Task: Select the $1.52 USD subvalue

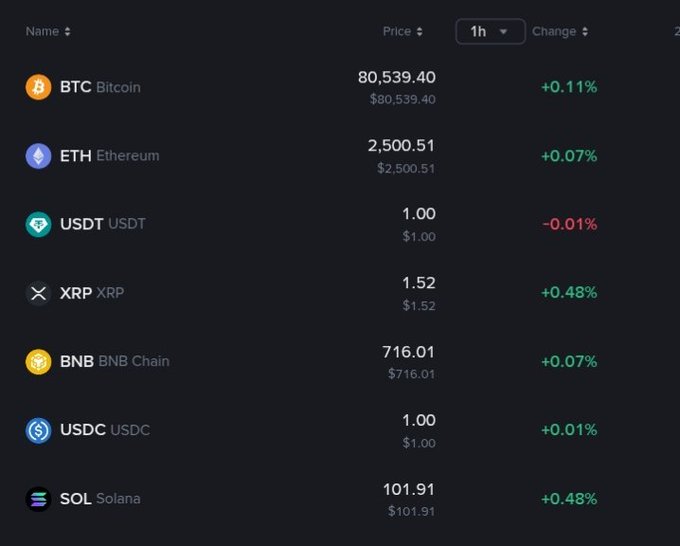Action: (419, 305)
